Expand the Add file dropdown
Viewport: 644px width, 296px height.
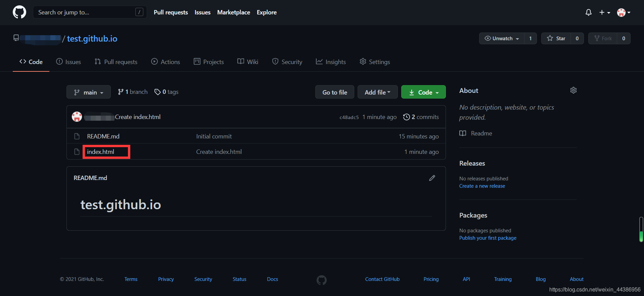pos(378,92)
